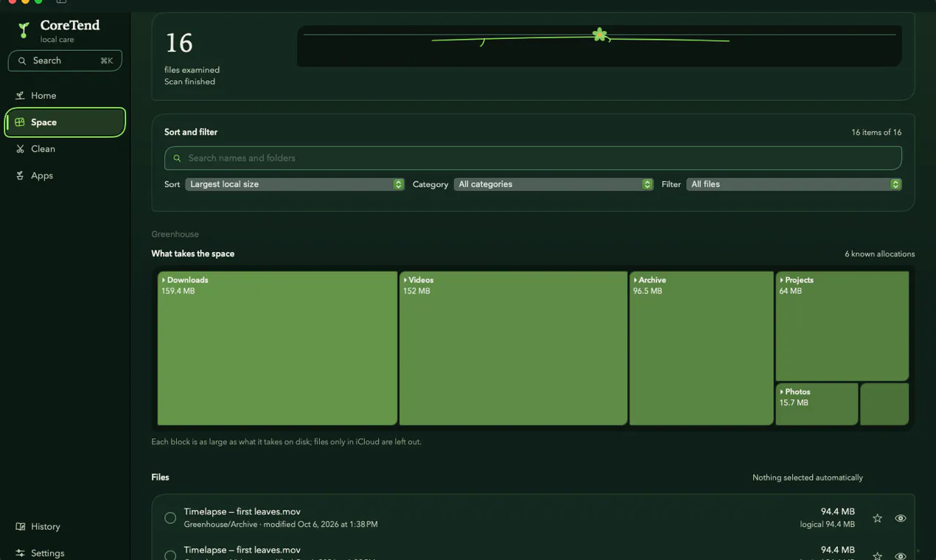Click the Apps sidebar icon
Viewport: 936px width, 560px height.
click(20, 175)
